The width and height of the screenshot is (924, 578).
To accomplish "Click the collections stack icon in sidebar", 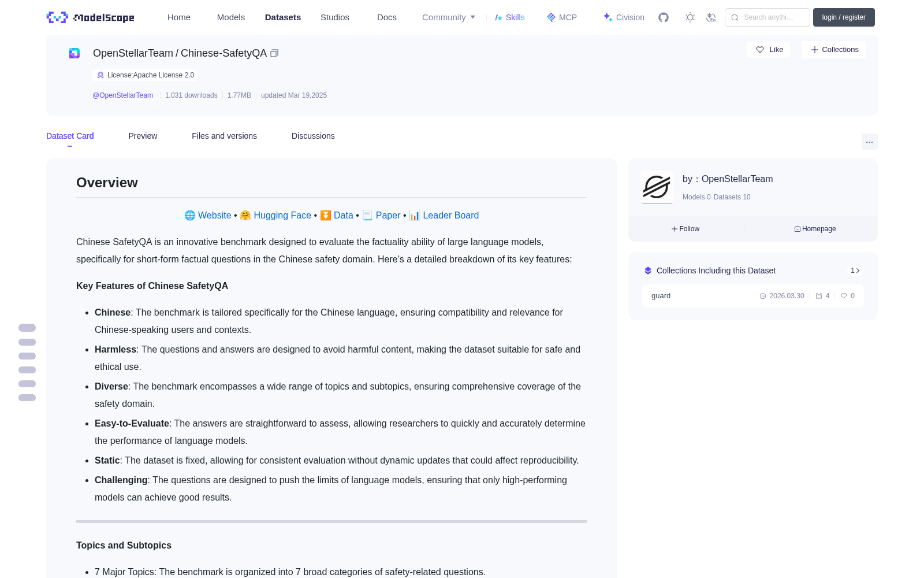I will click(648, 271).
